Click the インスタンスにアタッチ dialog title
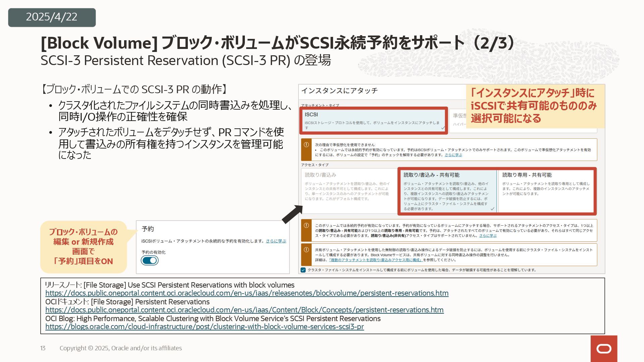The height and width of the screenshot is (362, 644). tap(339, 91)
